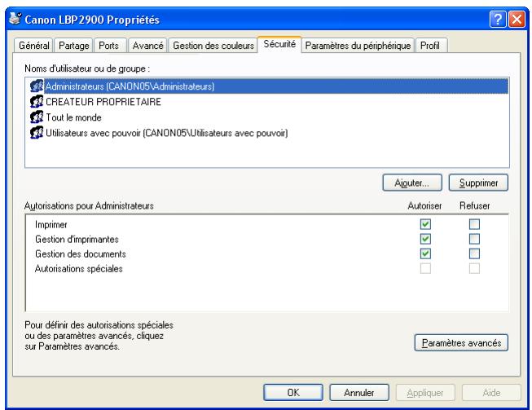The image size is (532, 410).
Task: Select Administrateurs (CANON05\Administrateurs) entry
Action: [x=267, y=86]
